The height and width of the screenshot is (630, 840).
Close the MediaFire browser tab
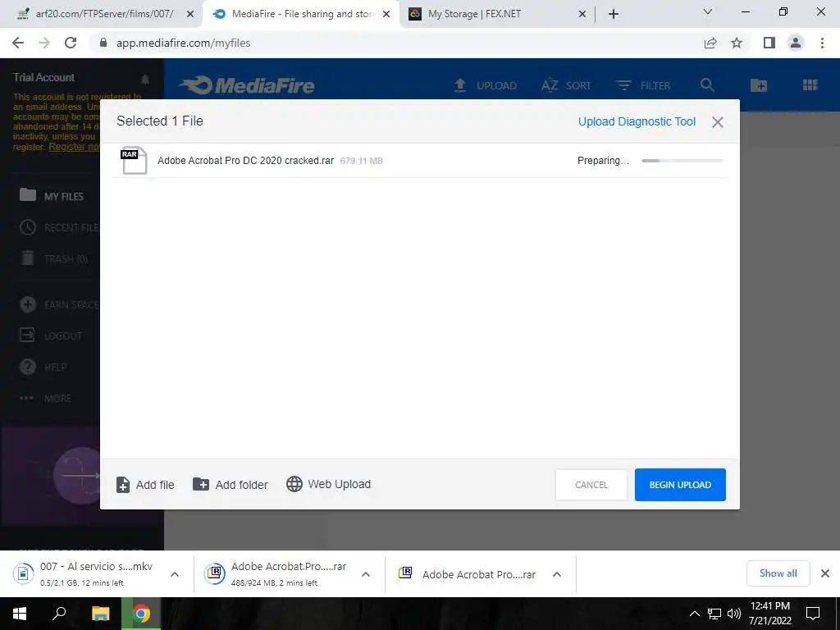point(386,15)
